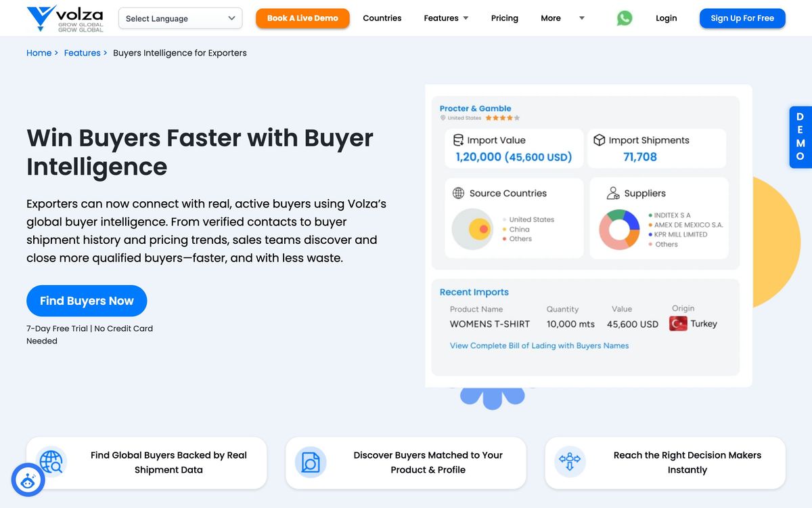Click the 10,000 mts quantity value
Viewport: 812px width, 508px height.
pyautogui.click(x=570, y=324)
